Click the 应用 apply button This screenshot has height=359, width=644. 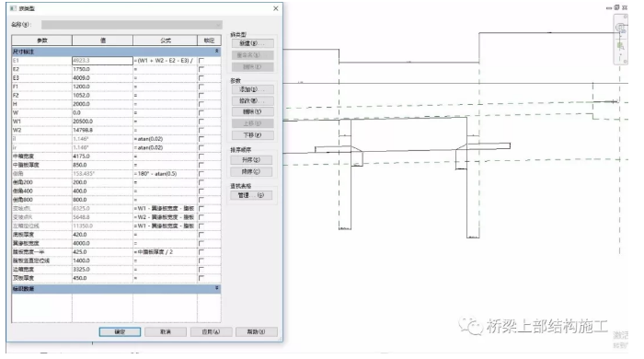[211, 331]
